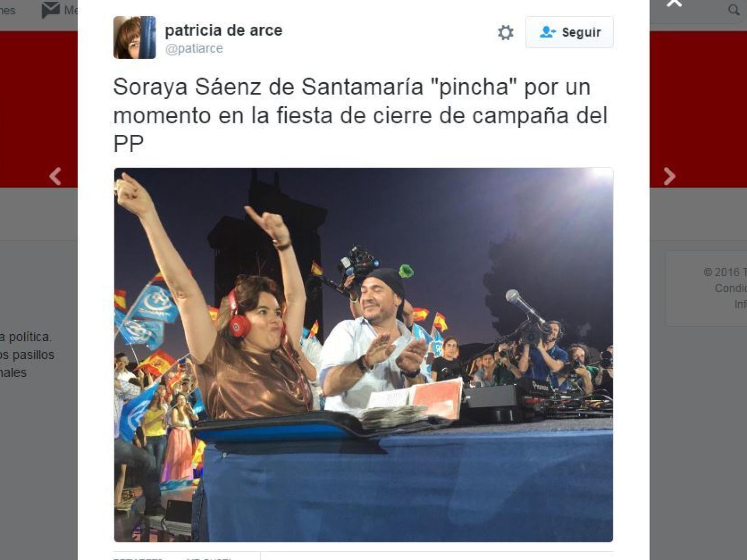
Task: Go to previous tweet with left arrow
Action: [x=55, y=176]
